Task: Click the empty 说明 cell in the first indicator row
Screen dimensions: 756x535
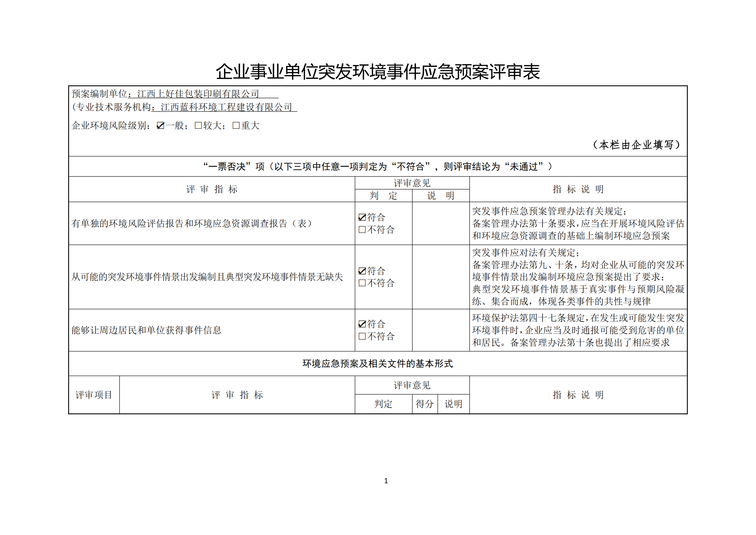Action: 441,224
